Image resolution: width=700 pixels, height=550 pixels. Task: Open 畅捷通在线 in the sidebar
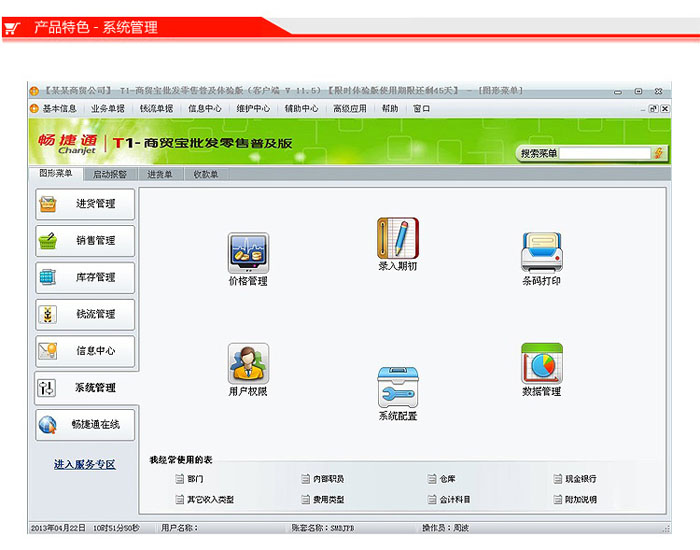(x=85, y=425)
